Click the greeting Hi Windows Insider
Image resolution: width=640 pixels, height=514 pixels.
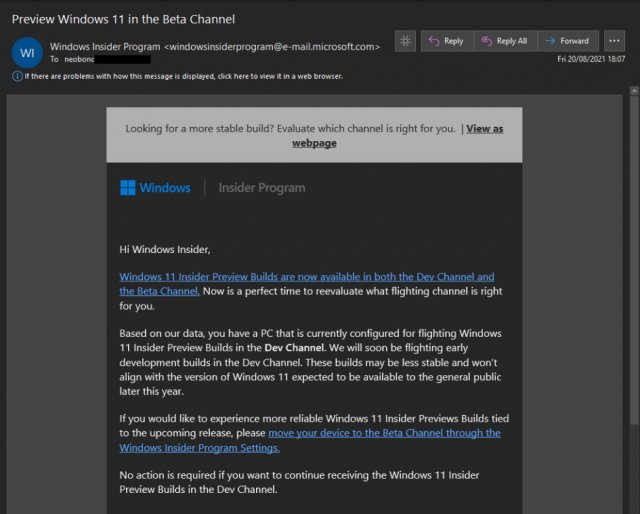point(165,249)
